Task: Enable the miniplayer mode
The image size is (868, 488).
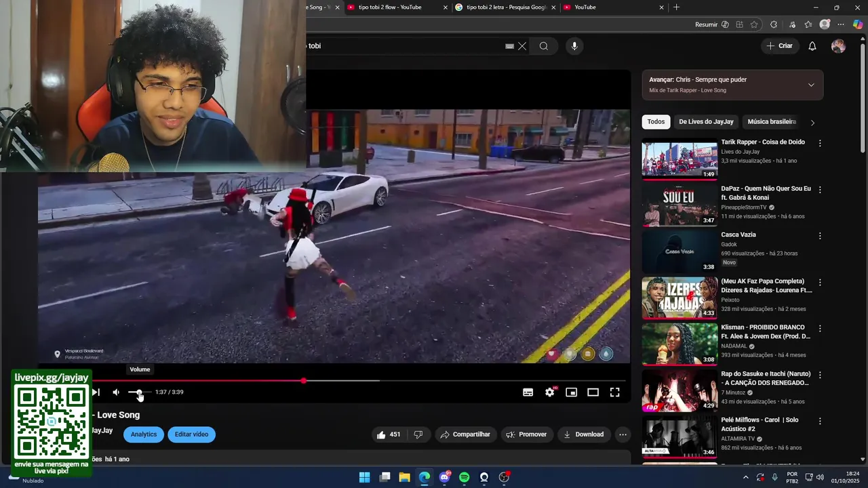Action: pyautogui.click(x=572, y=392)
